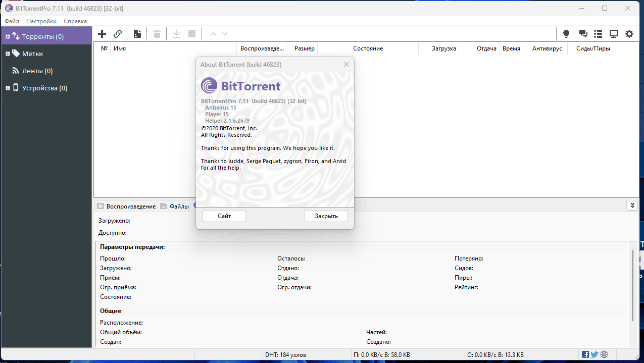Click the Параметры передачи: heading
The width and height of the screenshot is (644, 363).
(x=133, y=247)
